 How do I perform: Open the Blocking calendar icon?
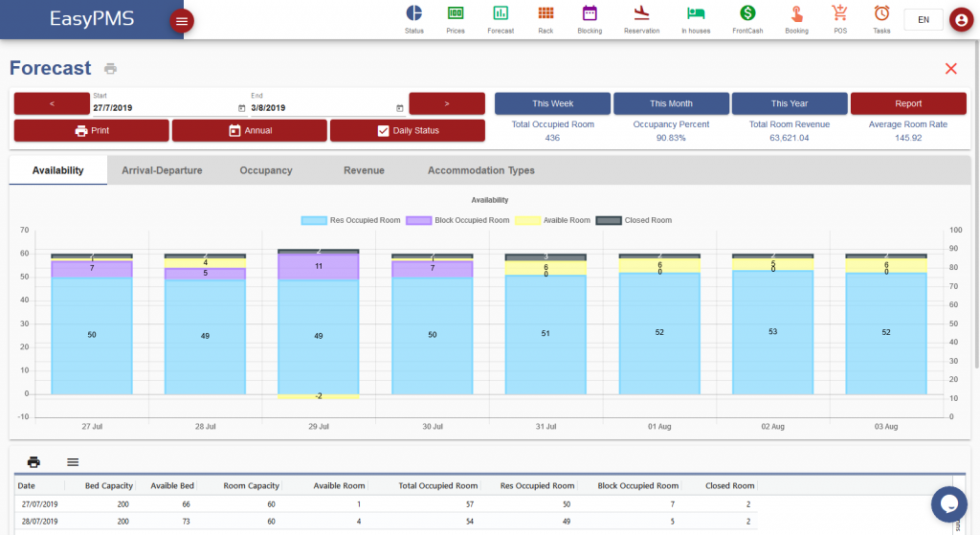590,13
